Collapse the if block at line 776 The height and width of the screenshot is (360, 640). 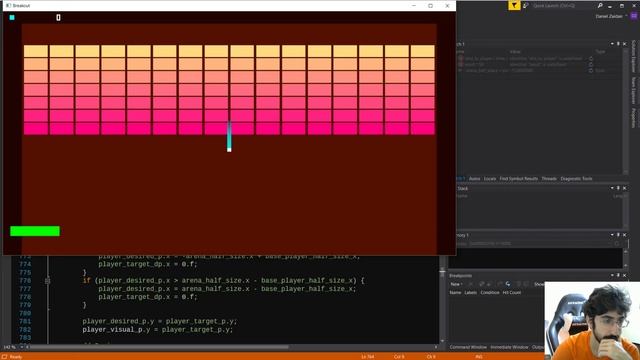click(x=47, y=281)
